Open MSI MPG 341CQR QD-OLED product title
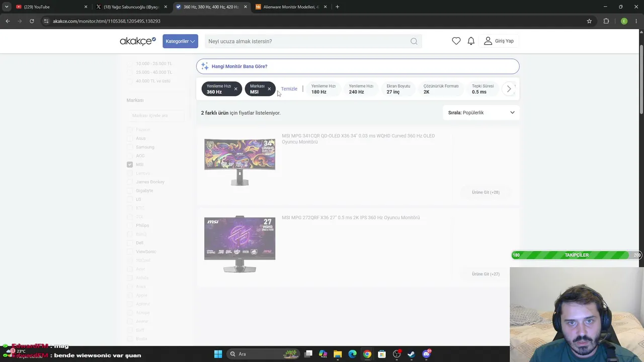 358,139
